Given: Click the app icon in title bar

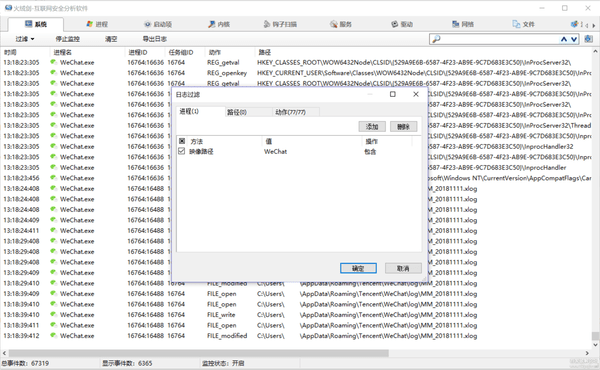Looking at the screenshot, I should pyautogui.click(x=8, y=8).
